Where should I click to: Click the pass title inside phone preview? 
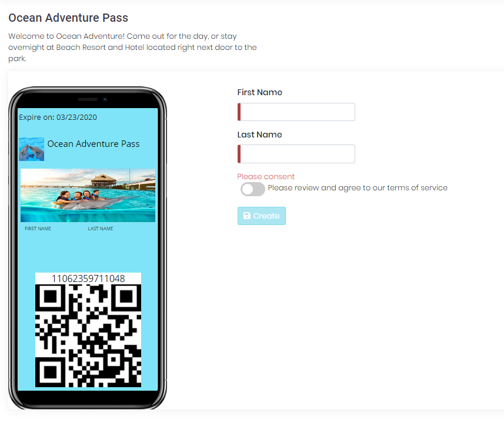[x=94, y=143]
